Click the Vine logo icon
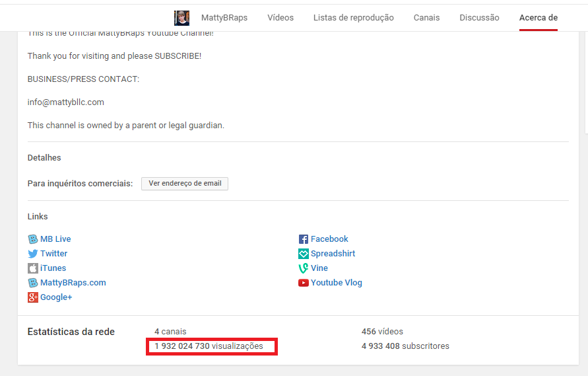 pyautogui.click(x=304, y=268)
